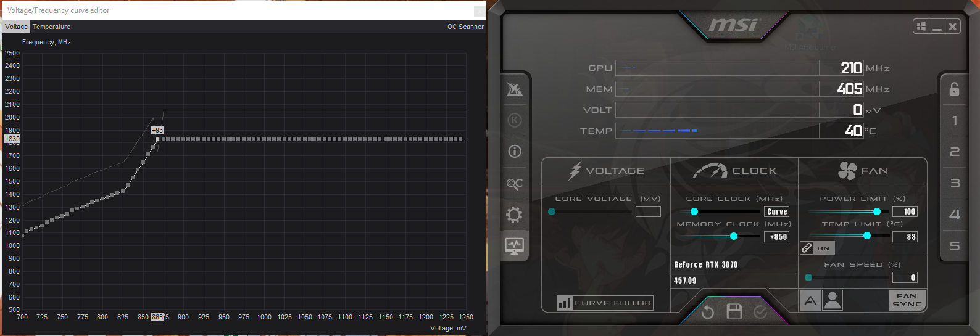This screenshot has height=336, width=980.
Task: Launch the OC Scanner sidebar icon
Action: [x=515, y=184]
